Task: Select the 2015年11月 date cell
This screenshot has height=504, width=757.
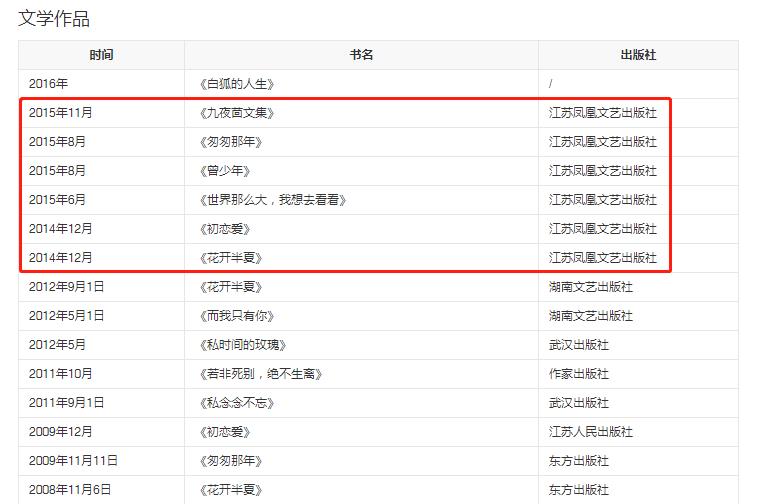Action: tap(60, 113)
